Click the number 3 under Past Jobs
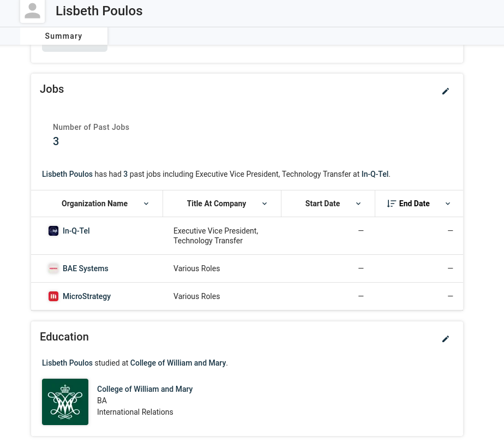 pyautogui.click(x=56, y=141)
